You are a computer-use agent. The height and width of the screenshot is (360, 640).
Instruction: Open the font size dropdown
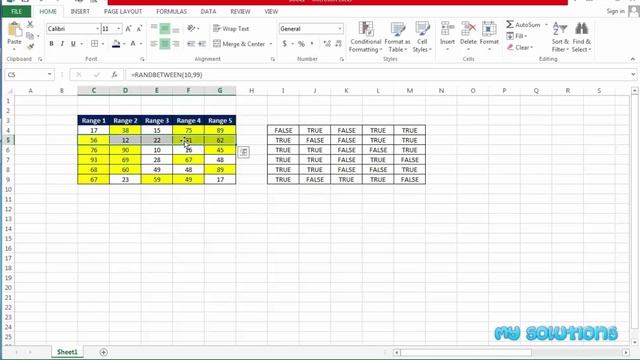point(119,29)
